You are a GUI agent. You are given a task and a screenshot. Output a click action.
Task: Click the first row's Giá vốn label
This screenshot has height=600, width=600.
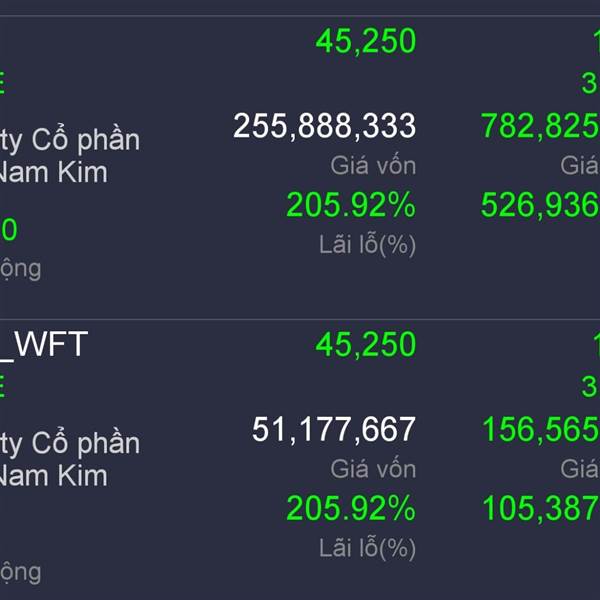point(373,166)
